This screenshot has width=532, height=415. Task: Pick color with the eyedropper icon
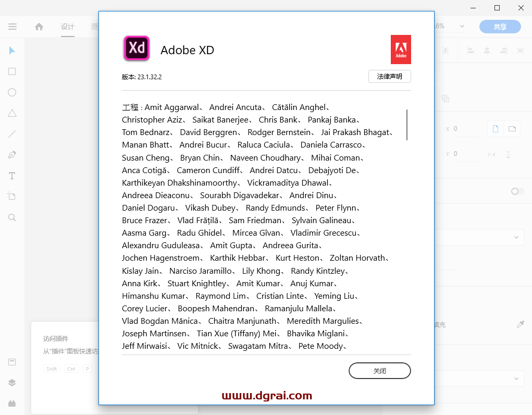pos(521,324)
